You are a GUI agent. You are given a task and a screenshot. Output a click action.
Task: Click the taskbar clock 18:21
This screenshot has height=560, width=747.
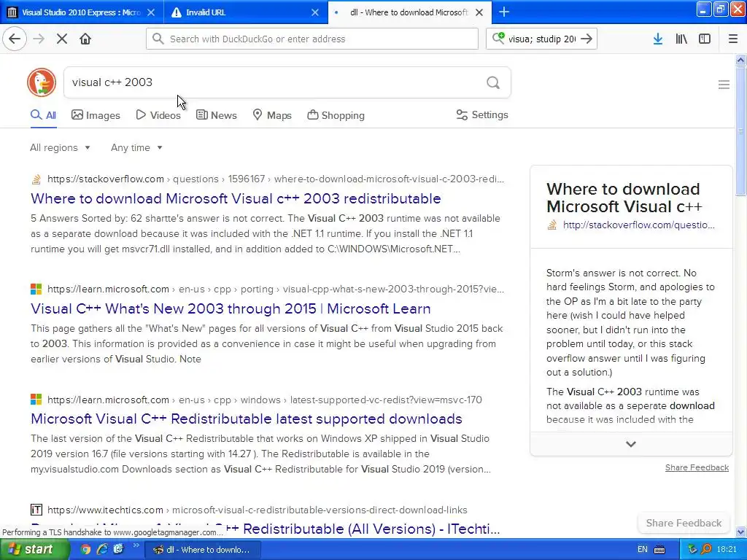point(727,549)
